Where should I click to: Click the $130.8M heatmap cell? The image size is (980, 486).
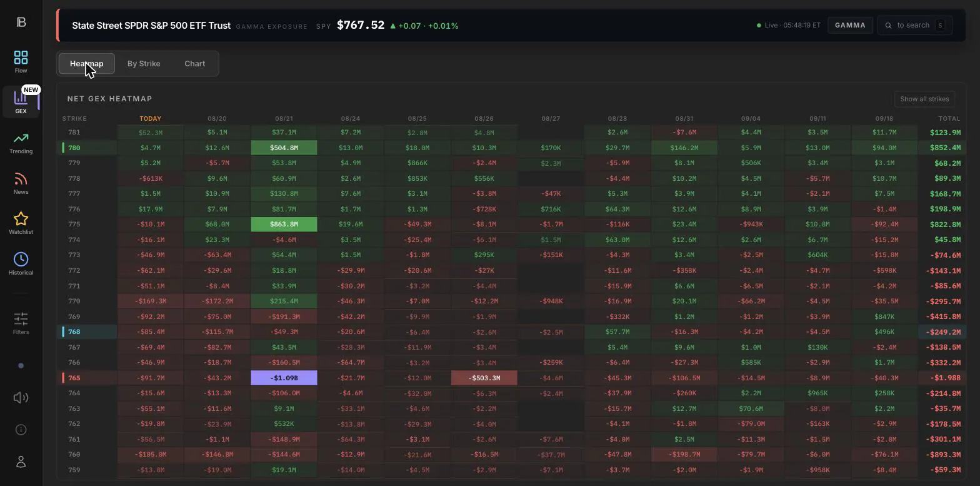[x=284, y=193]
